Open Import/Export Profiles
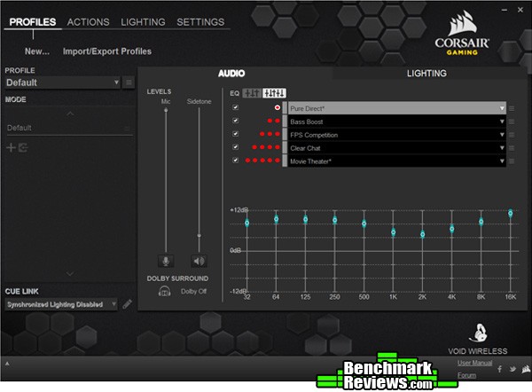 [x=107, y=51]
